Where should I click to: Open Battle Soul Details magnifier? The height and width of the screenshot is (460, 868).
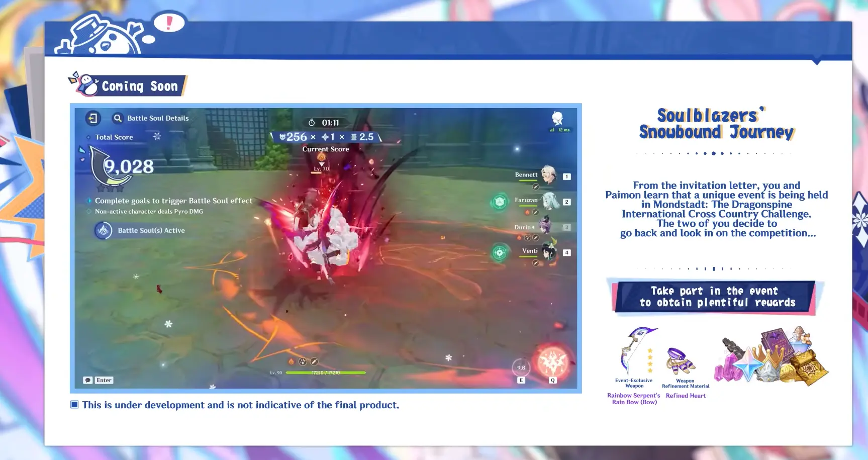[118, 118]
